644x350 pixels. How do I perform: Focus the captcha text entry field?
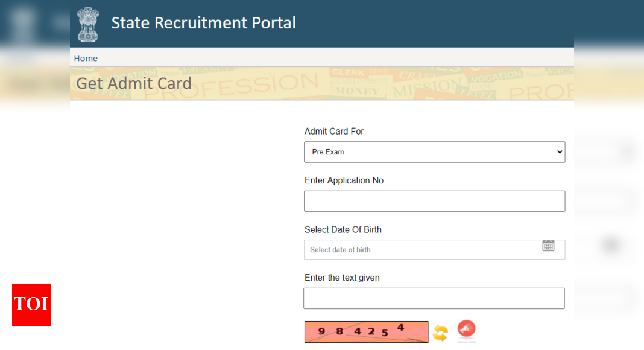tap(434, 298)
